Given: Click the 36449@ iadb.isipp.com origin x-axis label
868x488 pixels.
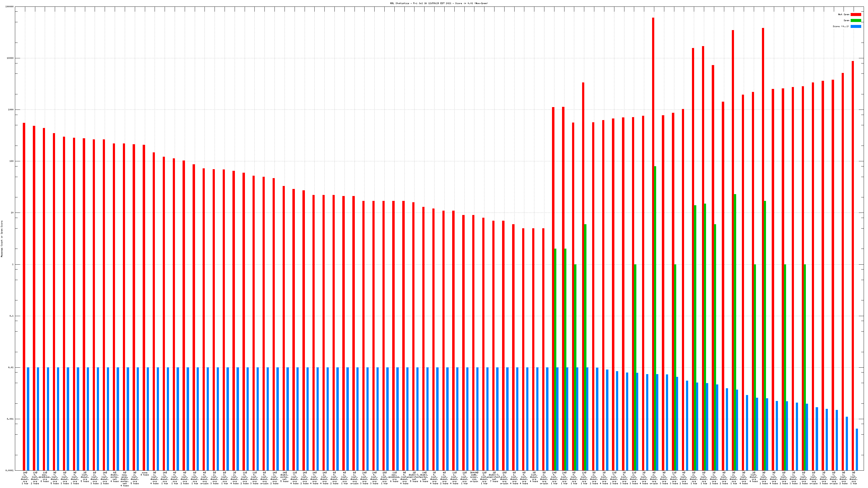Looking at the screenshot, I should pyautogui.click(x=474, y=477).
